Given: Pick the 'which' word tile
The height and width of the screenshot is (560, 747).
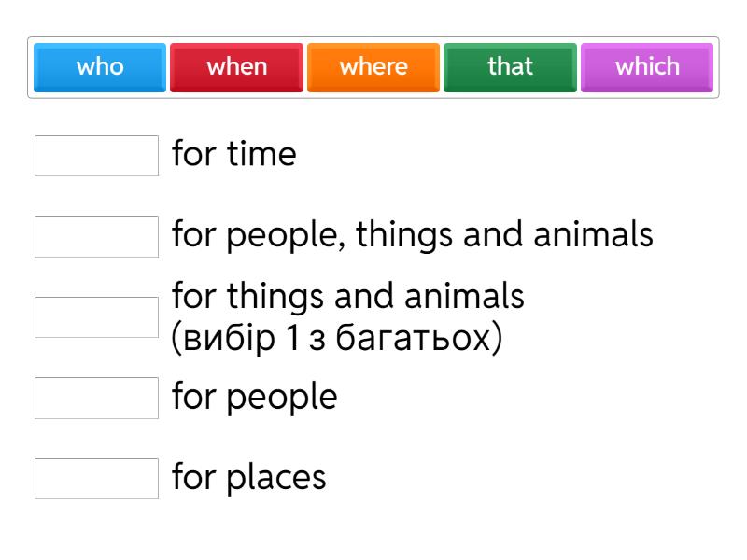Looking at the screenshot, I should point(647,67).
